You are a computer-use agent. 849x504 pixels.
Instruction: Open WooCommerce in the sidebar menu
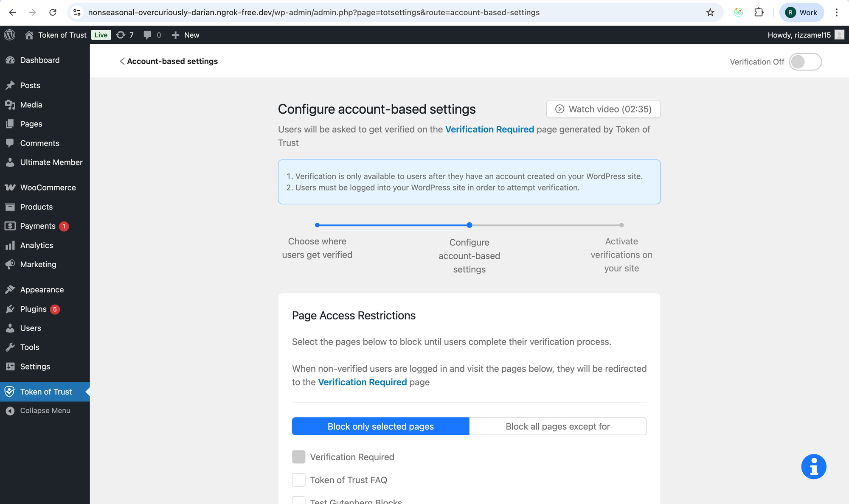tap(48, 188)
